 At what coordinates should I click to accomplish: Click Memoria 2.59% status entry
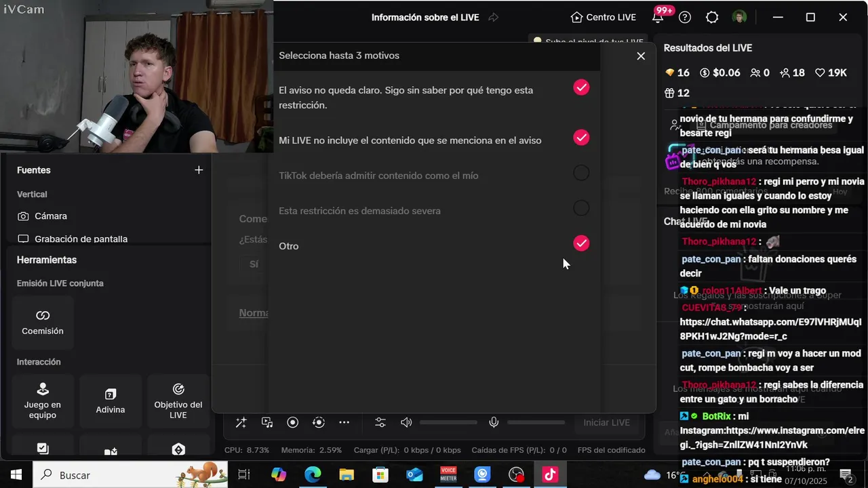(x=311, y=450)
